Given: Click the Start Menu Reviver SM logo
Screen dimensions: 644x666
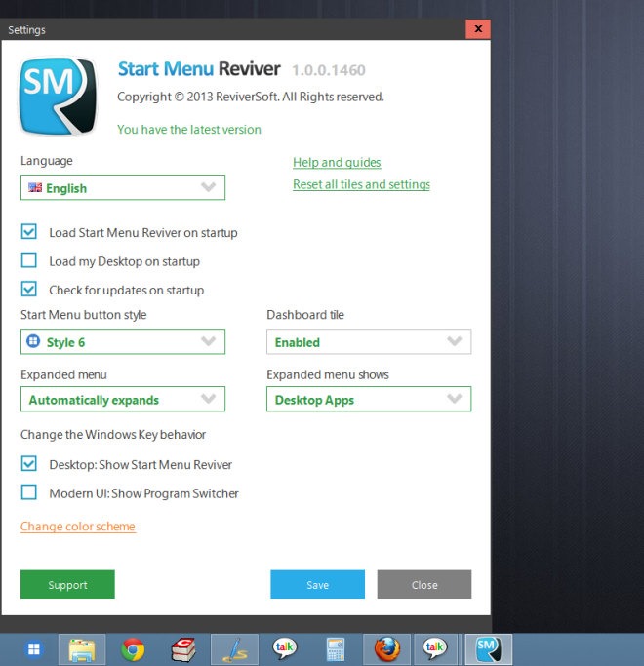Looking at the screenshot, I should tap(58, 96).
